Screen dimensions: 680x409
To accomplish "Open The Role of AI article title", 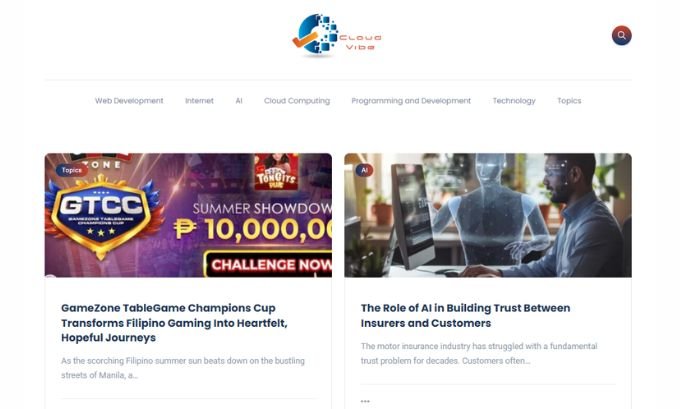I will point(465,315).
